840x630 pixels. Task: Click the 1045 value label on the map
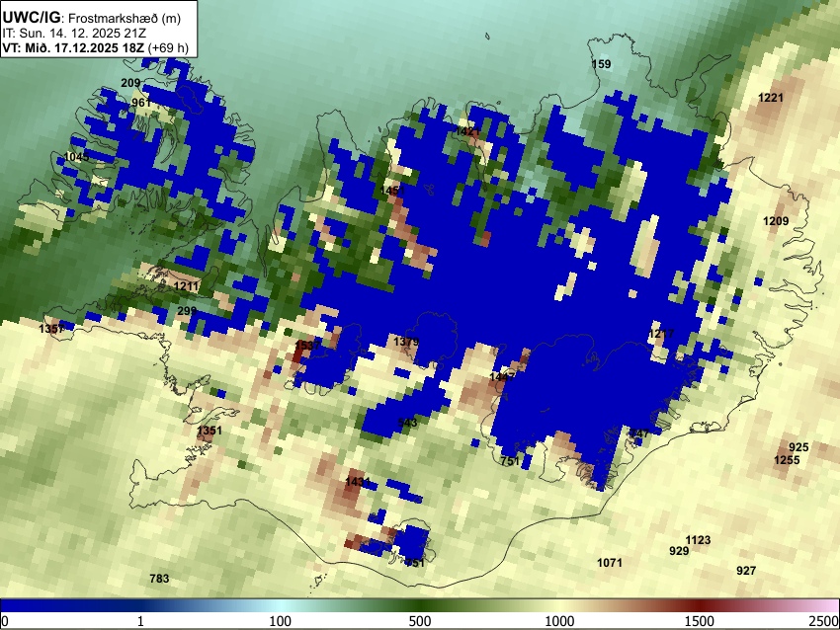click(77, 157)
